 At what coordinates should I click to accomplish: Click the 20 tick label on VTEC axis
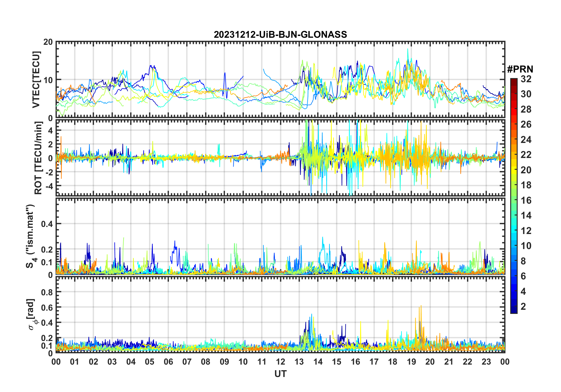pos(48,42)
